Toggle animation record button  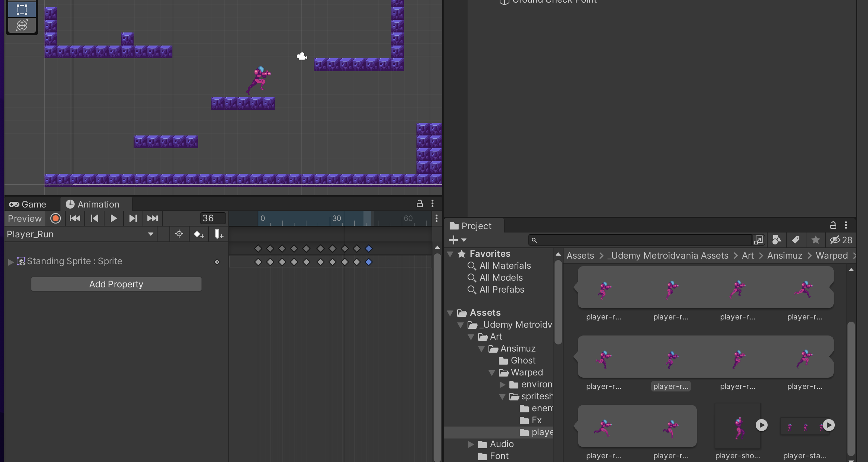coord(56,218)
